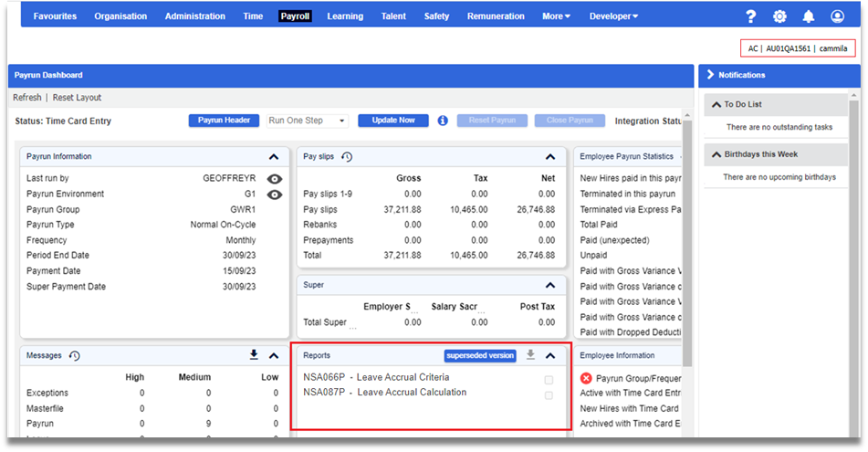
Task: Click the Reset Layout link
Action: (77, 98)
